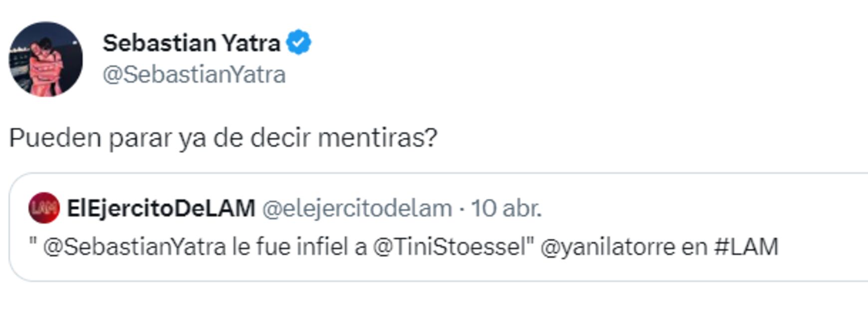Click the word "Pueden" in the tweet
This screenshot has width=868, height=309.
55,138
